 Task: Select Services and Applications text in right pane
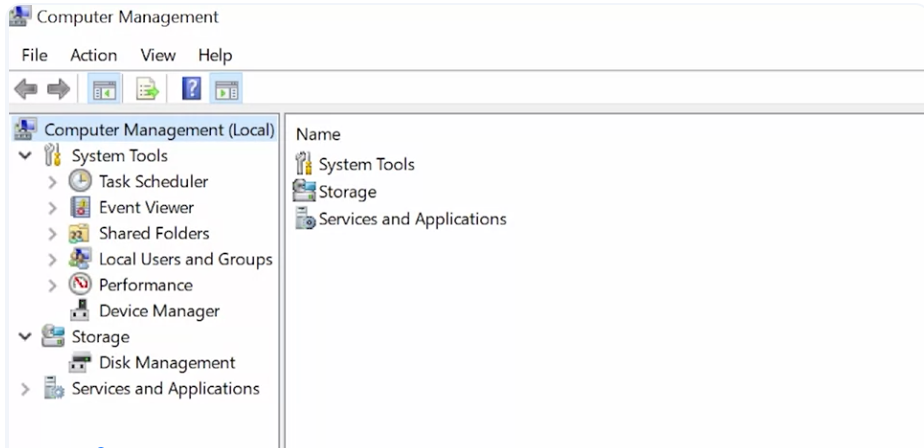click(x=412, y=219)
